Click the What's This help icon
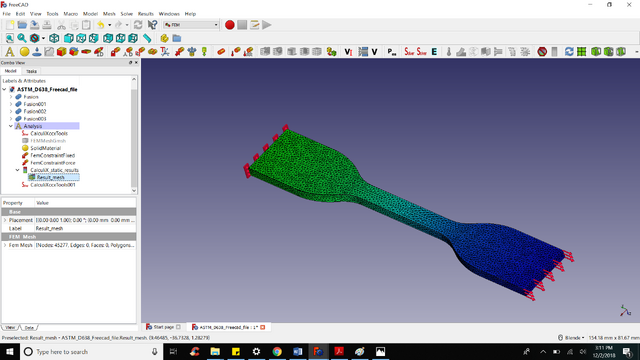The width and height of the screenshot is (640, 360). 152,25
